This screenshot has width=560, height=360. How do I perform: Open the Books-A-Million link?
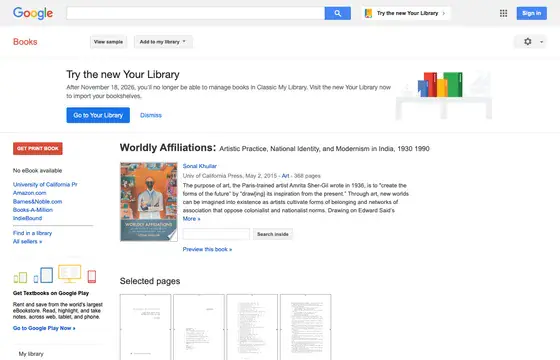coord(33,210)
